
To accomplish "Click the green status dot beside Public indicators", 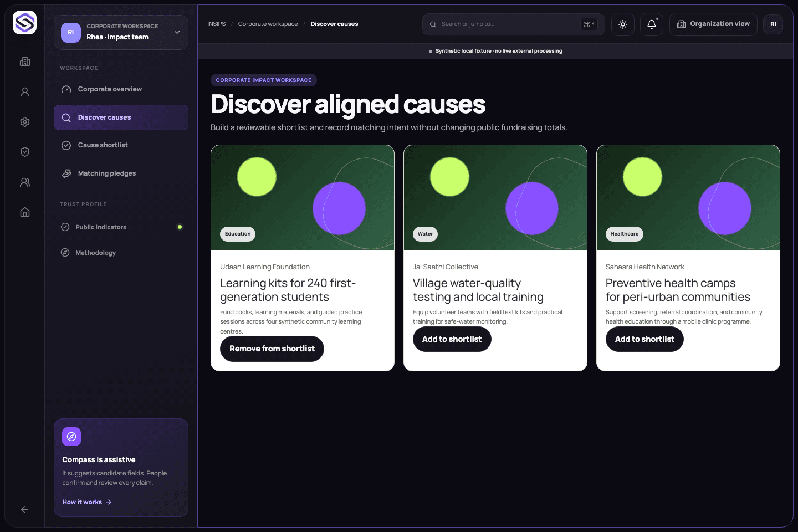I will pyautogui.click(x=180, y=227).
